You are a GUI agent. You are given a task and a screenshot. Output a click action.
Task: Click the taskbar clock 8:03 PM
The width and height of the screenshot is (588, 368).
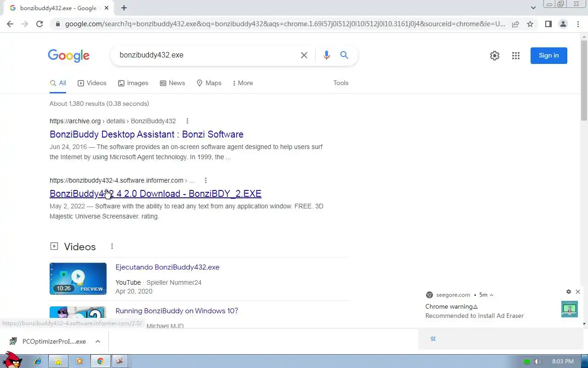(563, 362)
